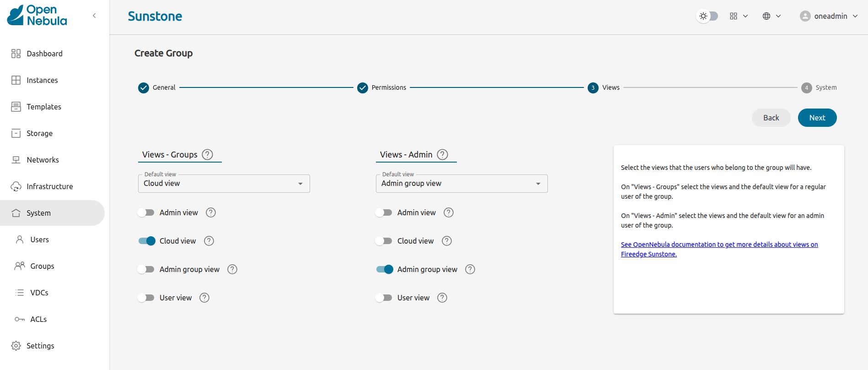The image size is (868, 370).
Task: Go to VDCs in the sidebar
Action: 39,293
